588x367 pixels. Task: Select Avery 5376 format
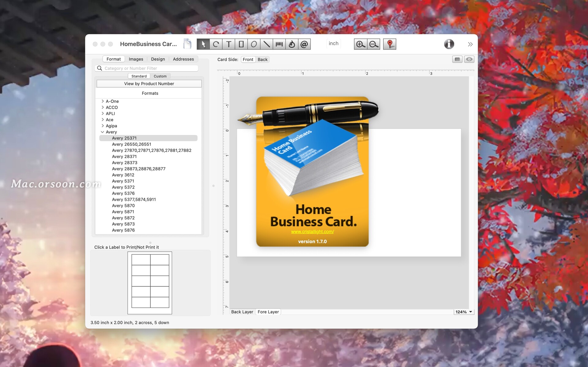tap(149, 193)
